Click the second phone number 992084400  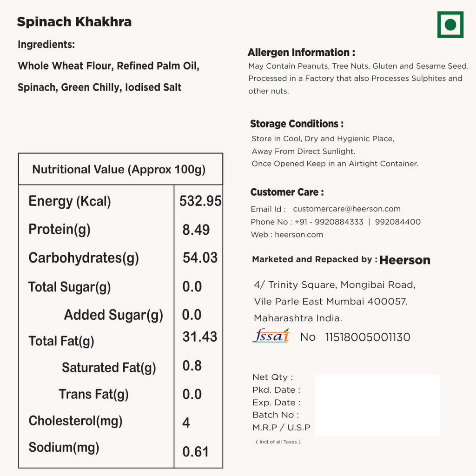[x=397, y=222]
